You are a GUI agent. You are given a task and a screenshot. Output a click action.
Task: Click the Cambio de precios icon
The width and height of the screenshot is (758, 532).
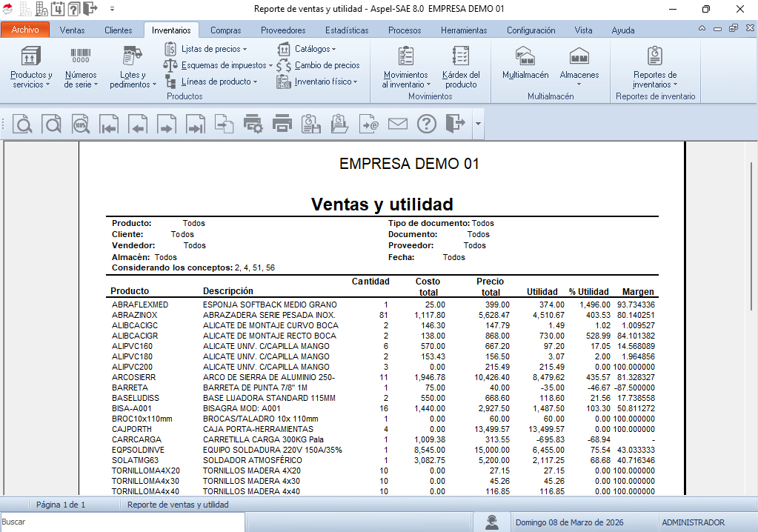coord(319,65)
